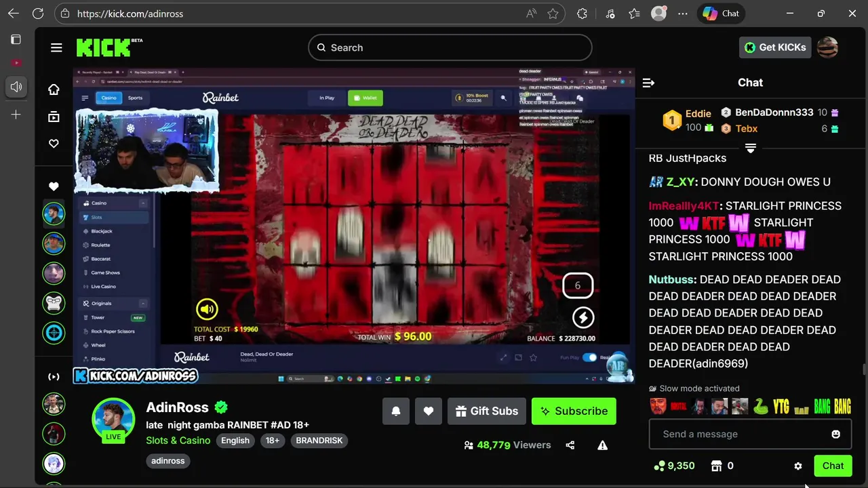Open Browse icon in Kick sidebar

point(54,117)
